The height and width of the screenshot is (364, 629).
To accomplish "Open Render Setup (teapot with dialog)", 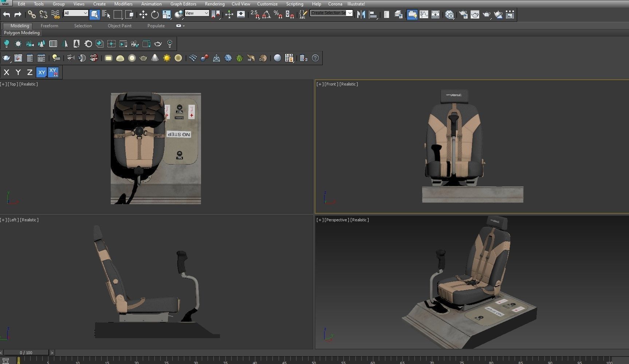I will tap(463, 15).
